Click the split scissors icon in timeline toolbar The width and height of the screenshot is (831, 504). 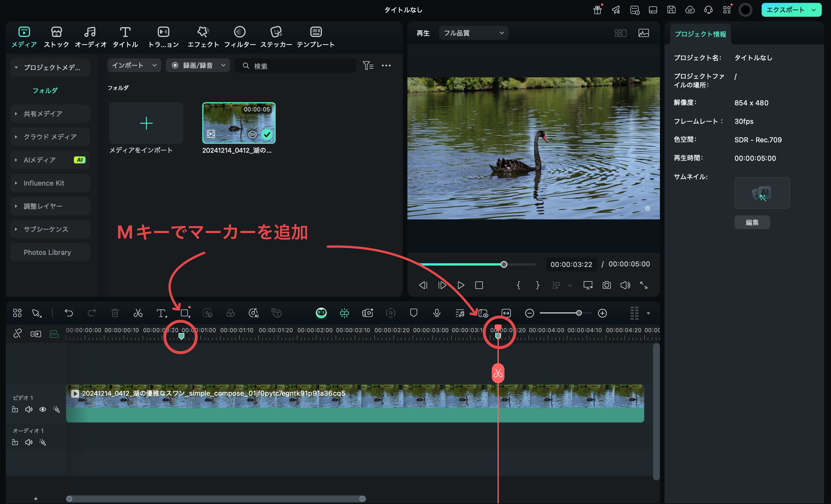(x=138, y=313)
